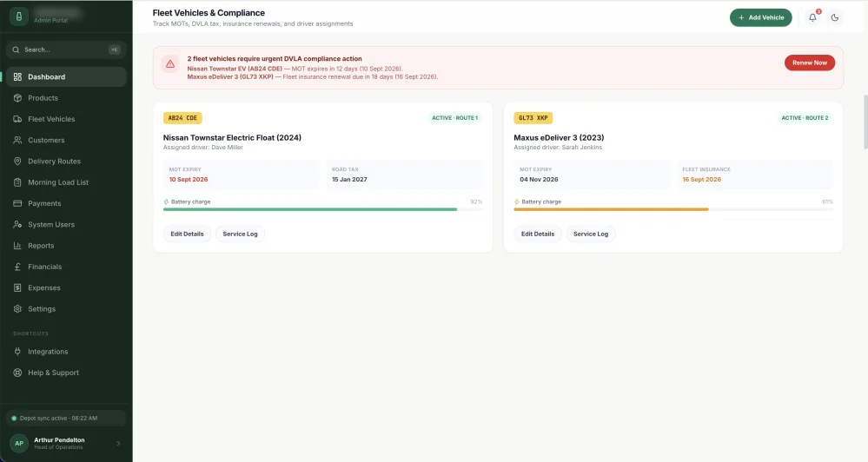Click the Depot sync active status
The image size is (868, 462).
66,419
